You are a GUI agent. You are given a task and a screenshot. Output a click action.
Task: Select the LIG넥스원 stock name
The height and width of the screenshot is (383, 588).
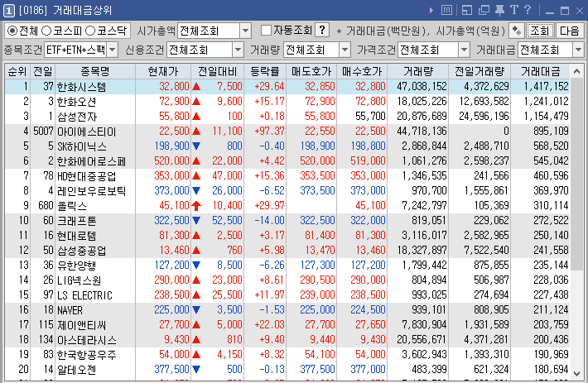coord(80,280)
